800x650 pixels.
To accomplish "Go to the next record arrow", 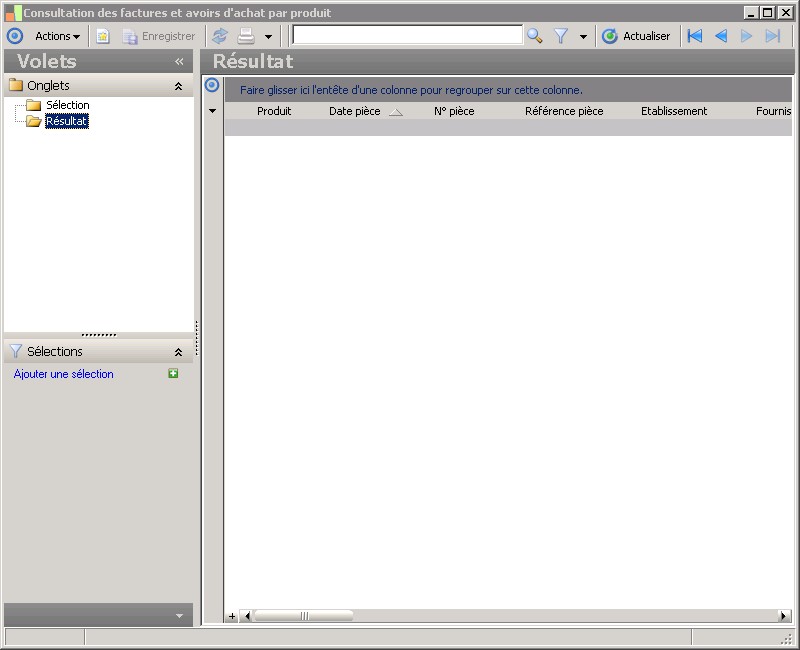I will [x=746, y=36].
